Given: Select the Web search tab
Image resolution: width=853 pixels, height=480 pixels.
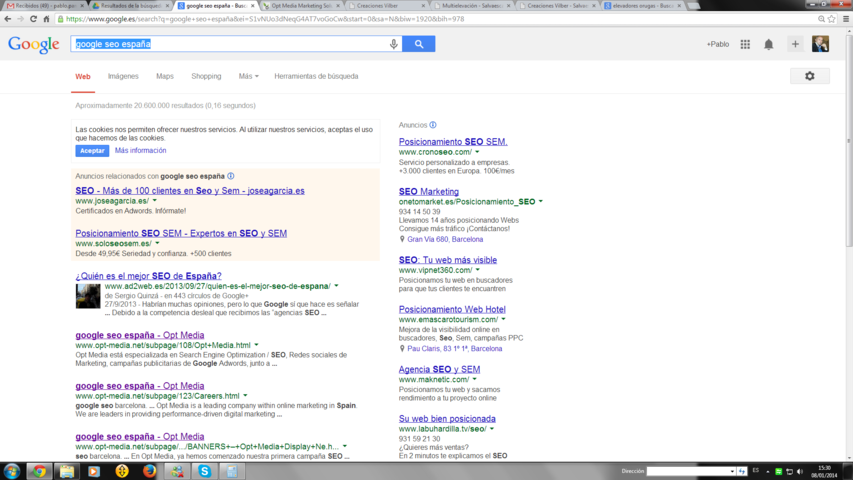Looking at the screenshot, I should [83, 77].
